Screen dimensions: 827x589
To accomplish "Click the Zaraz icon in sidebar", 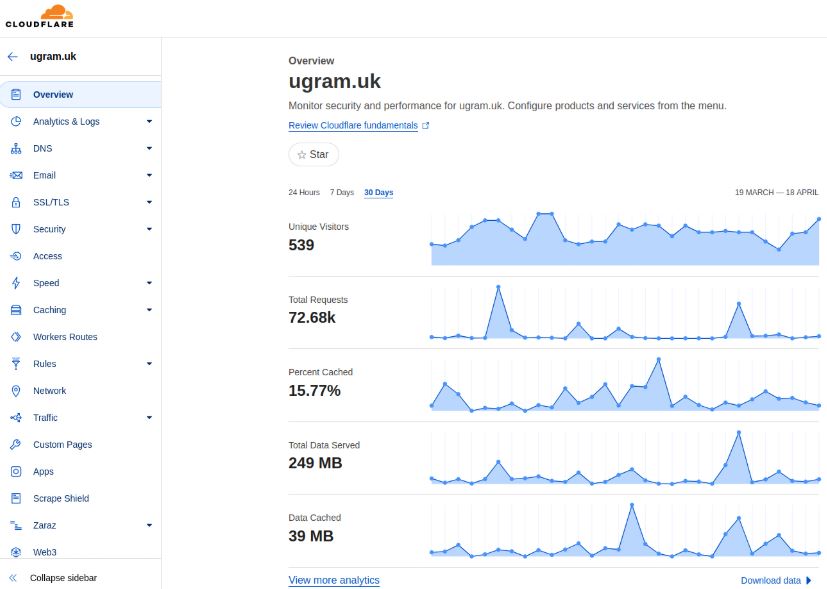I will (16, 525).
